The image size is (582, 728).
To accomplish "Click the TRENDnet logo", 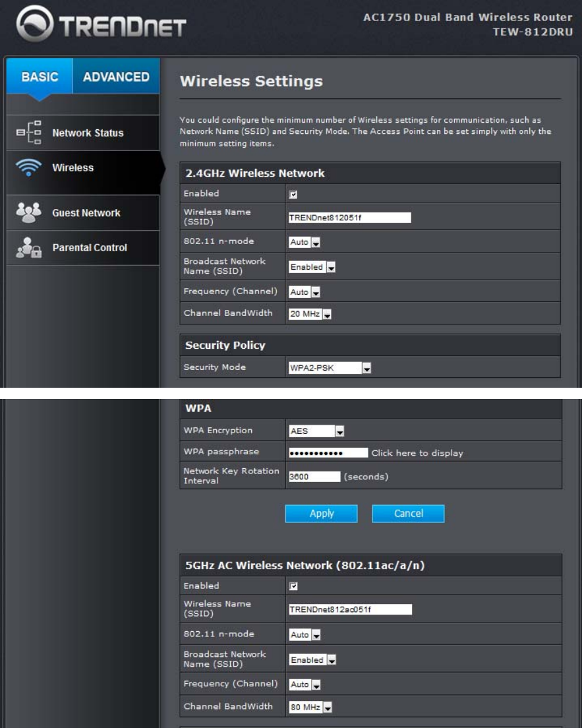I will tap(102, 24).
